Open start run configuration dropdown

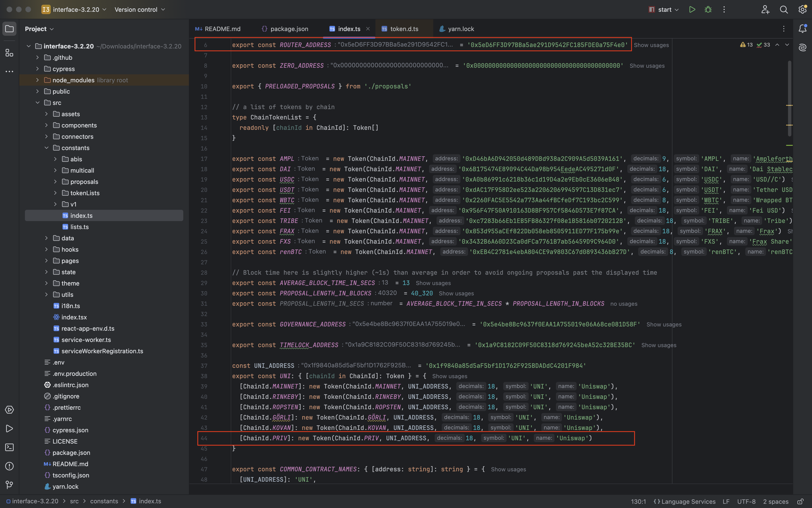[664, 9]
